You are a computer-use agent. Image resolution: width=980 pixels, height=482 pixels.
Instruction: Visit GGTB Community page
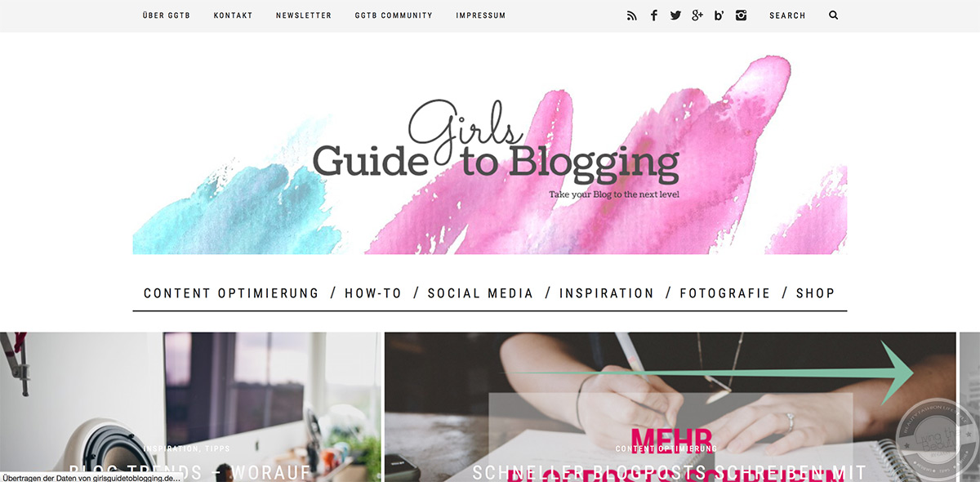click(x=394, y=16)
